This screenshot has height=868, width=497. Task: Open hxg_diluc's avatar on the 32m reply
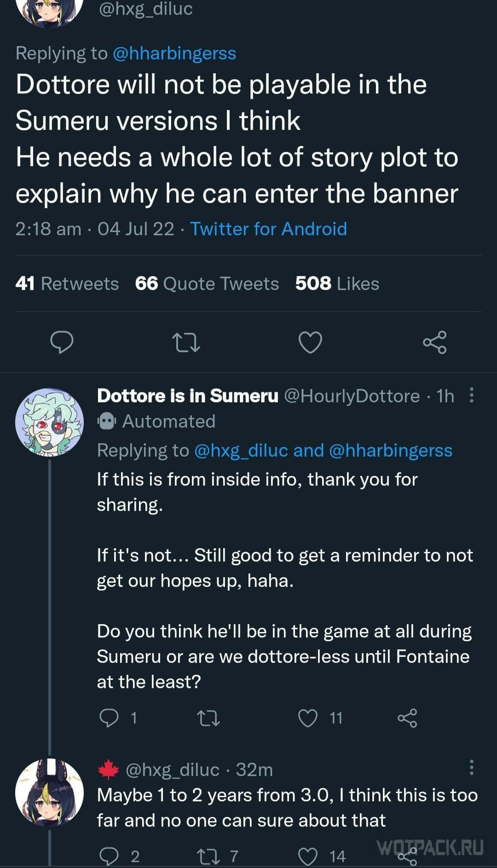point(50,793)
